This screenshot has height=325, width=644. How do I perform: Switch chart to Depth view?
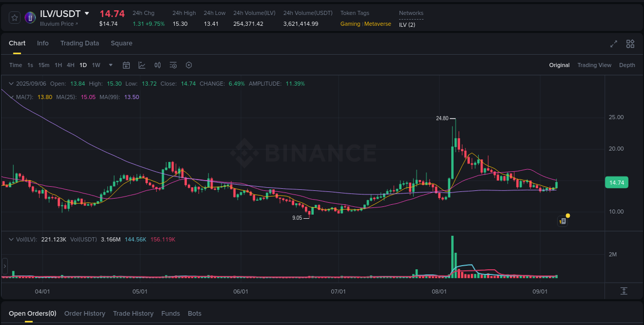pos(627,65)
